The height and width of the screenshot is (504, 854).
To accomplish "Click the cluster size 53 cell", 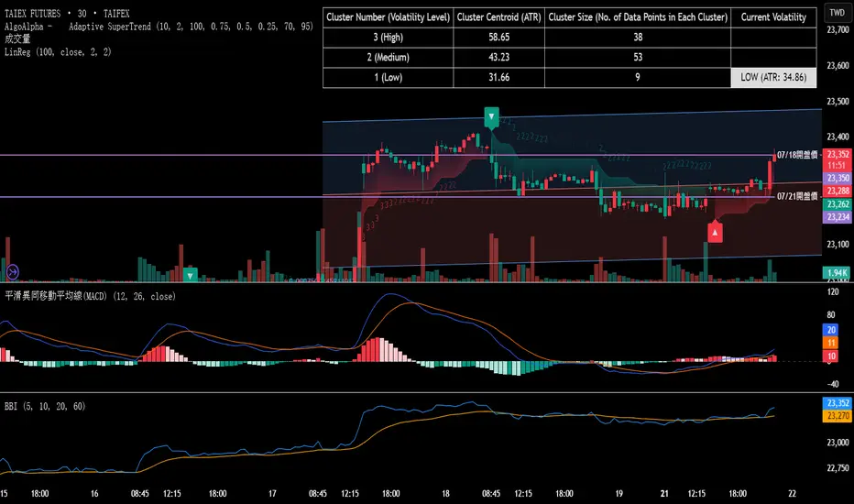I will tap(638, 57).
